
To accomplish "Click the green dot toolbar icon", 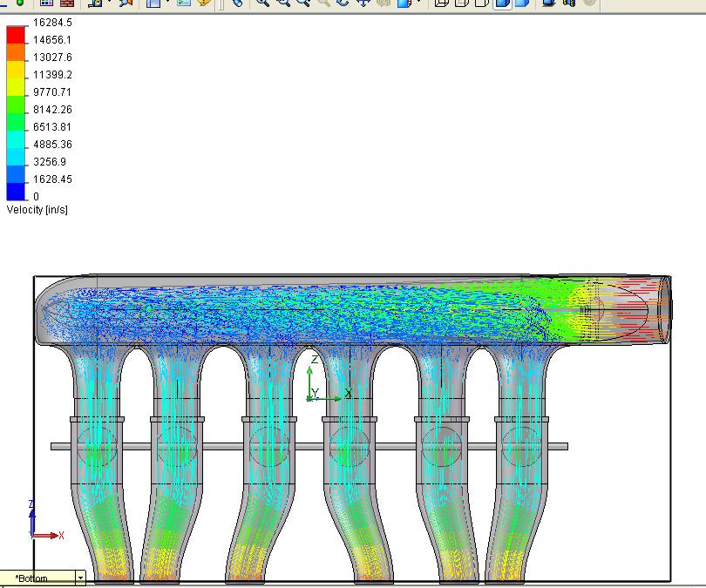I will (19, 3).
